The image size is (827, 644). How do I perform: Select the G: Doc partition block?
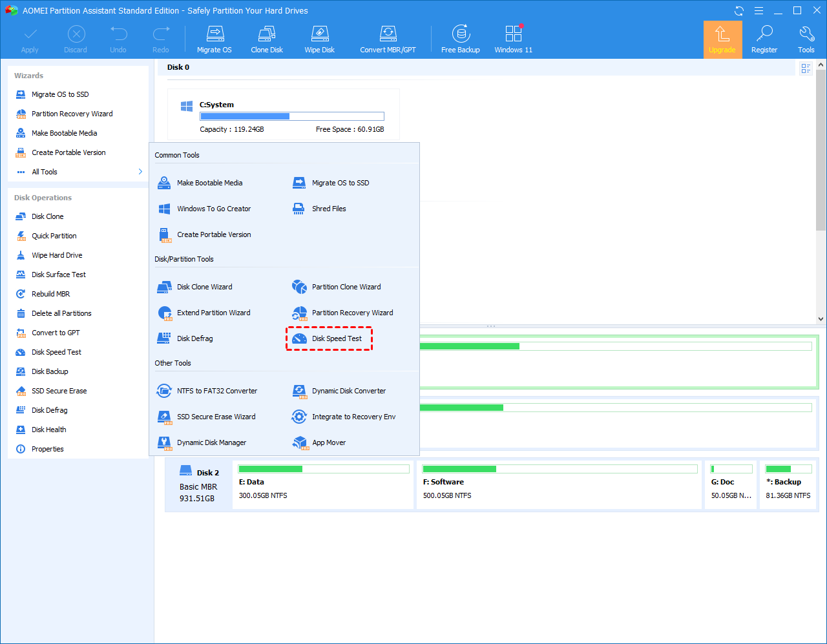[x=731, y=484]
